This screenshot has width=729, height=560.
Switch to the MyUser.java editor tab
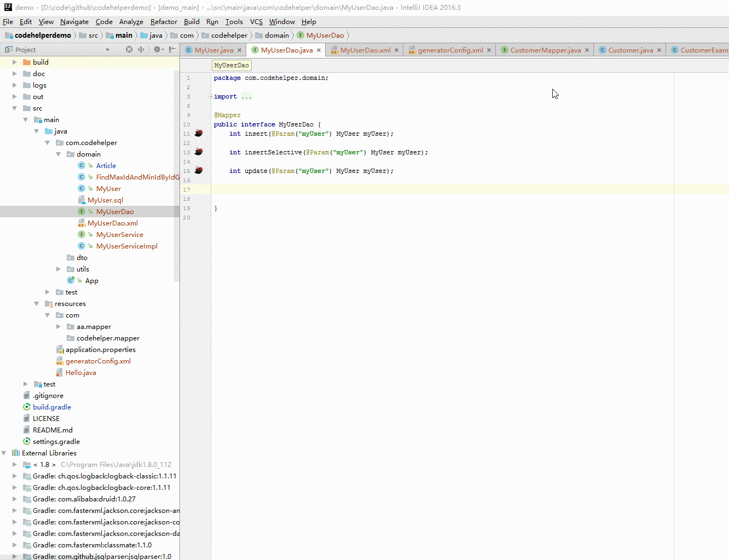click(x=214, y=50)
